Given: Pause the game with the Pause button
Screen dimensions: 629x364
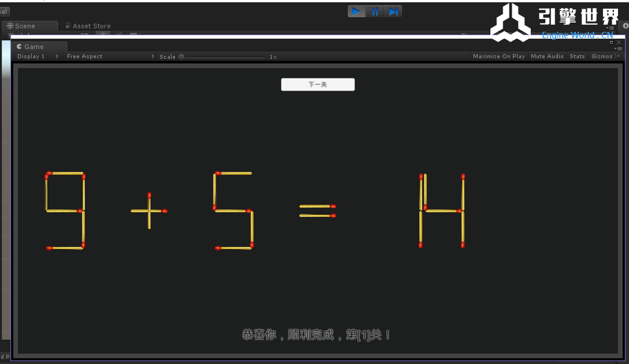Looking at the screenshot, I should point(375,12).
